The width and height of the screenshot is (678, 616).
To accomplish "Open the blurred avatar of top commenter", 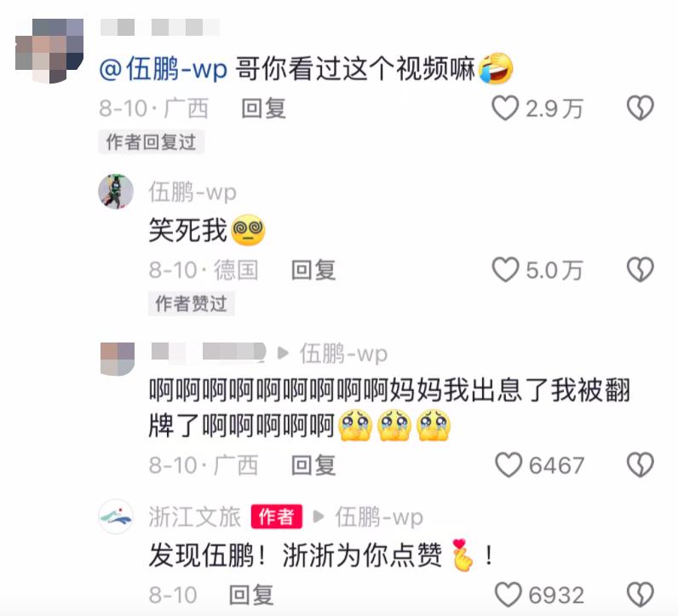I will [x=49, y=51].
